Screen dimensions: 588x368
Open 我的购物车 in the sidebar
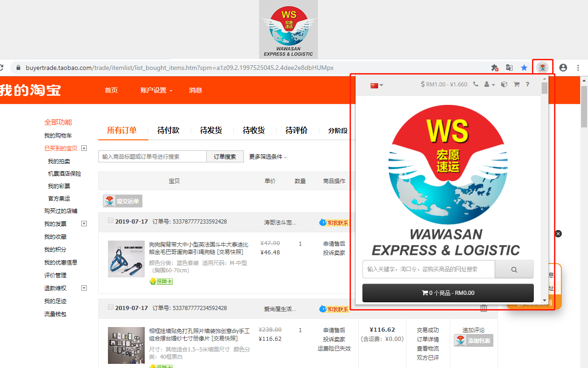[x=58, y=136]
